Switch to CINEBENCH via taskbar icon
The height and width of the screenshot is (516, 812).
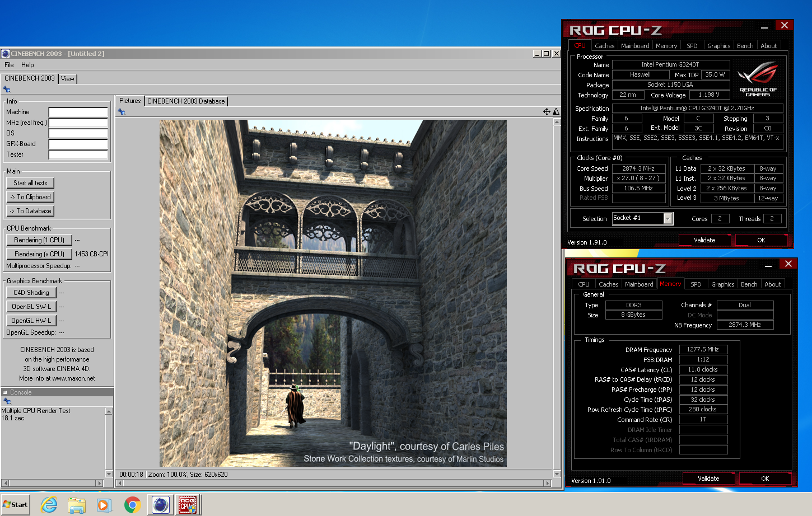click(x=161, y=505)
